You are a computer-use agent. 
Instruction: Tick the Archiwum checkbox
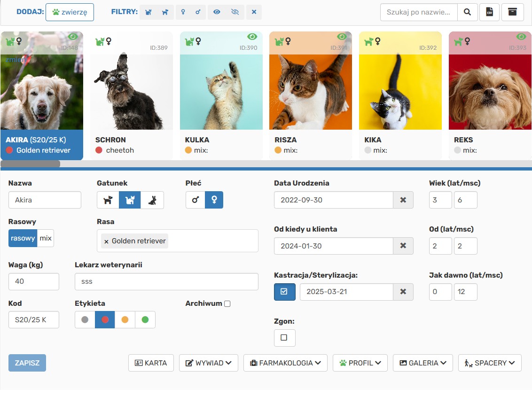pyautogui.click(x=227, y=304)
